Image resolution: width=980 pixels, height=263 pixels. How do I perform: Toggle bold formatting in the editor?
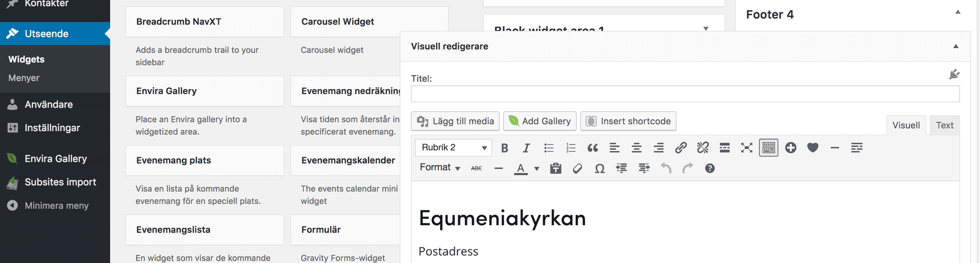coord(505,148)
